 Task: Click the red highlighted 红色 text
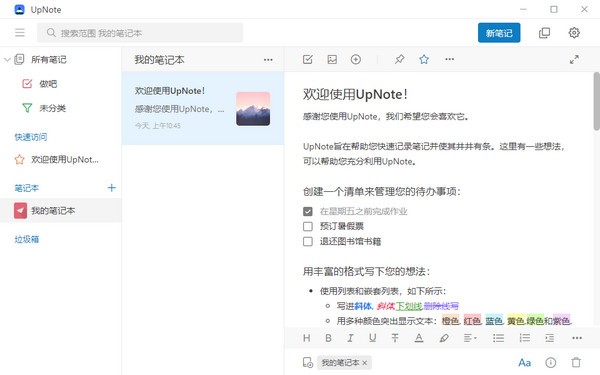pyautogui.click(x=472, y=321)
